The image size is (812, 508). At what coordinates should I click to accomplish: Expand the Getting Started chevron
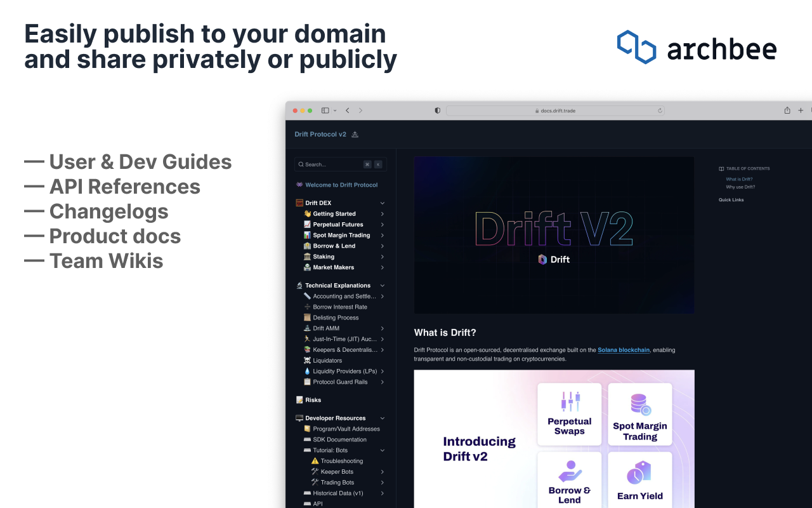point(383,214)
